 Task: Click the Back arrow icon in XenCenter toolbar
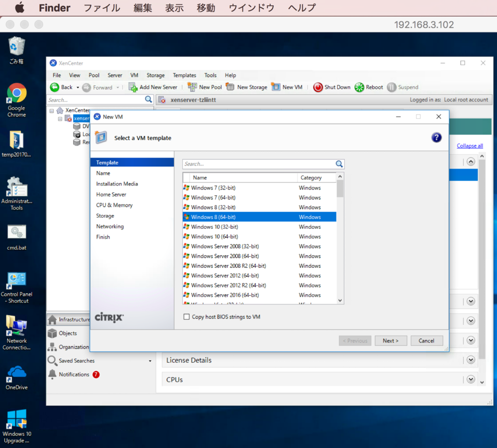point(54,87)
